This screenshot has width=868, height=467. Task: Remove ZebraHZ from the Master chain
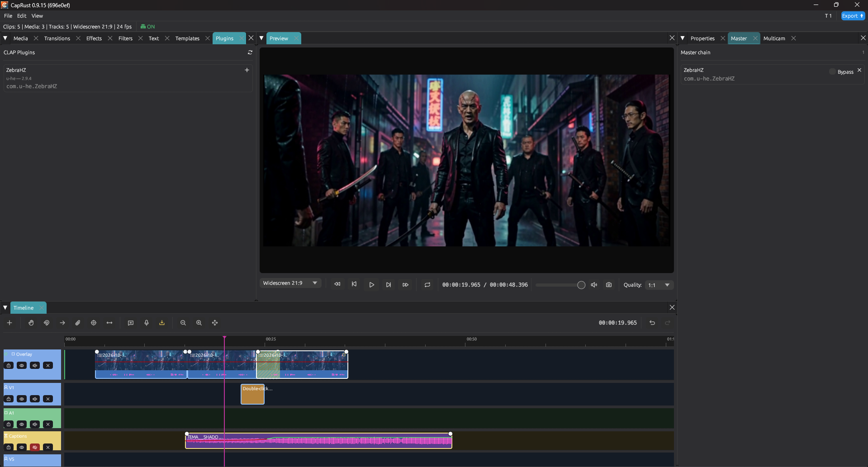tap(859, 70)
